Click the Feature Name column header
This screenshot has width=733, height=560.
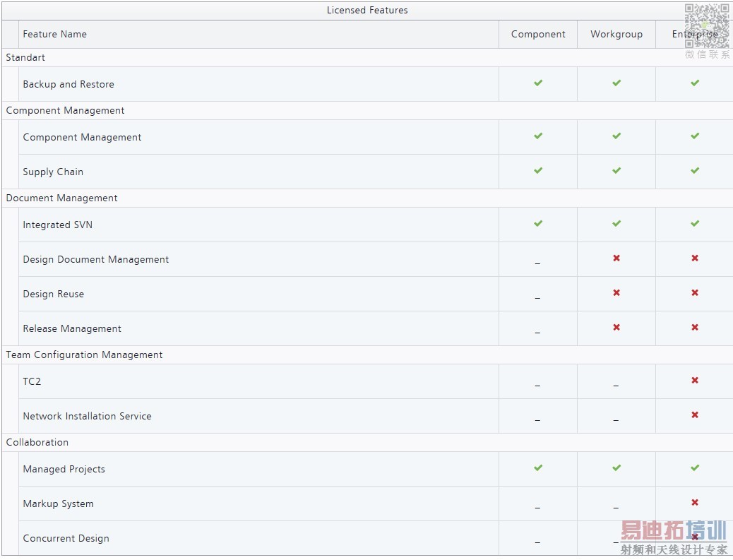pos(54,34)
